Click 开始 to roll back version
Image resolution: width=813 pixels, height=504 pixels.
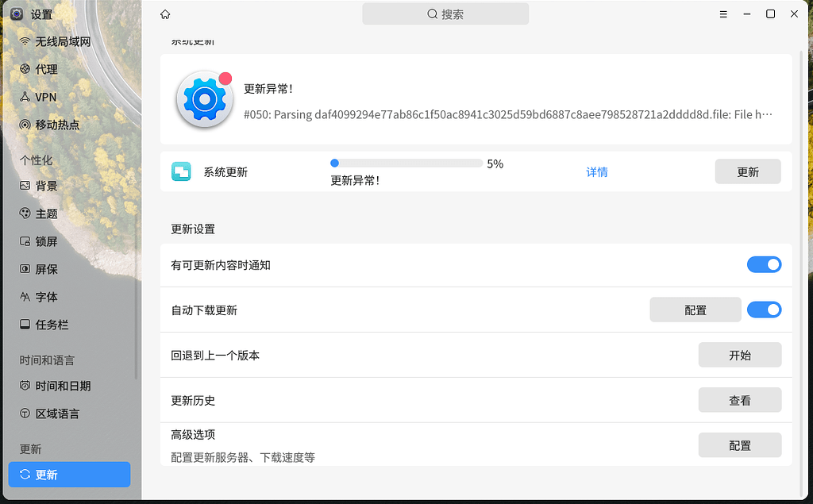[x=740, y=355]
